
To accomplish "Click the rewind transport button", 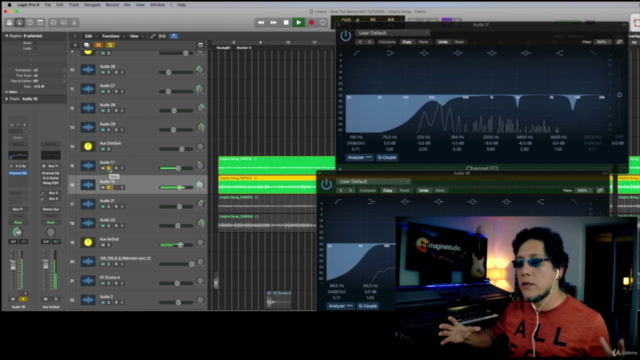I will pyautogui.click(x=261, y=22).
